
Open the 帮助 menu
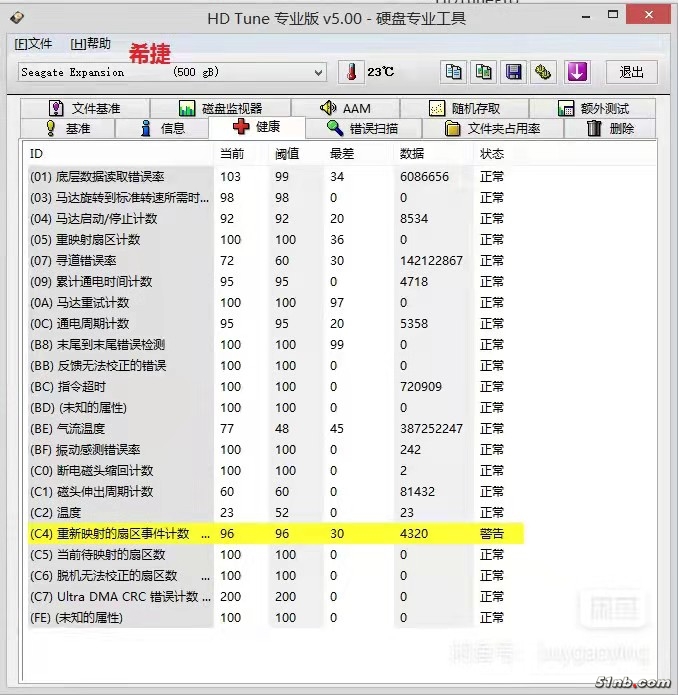[x=90, y=44]
